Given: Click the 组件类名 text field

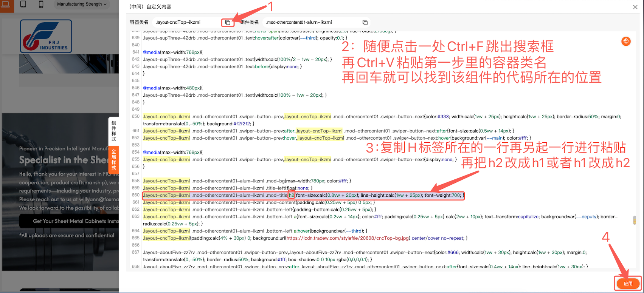Looking at the screenshot, I should pyautogui.click(x=310, y=22).
